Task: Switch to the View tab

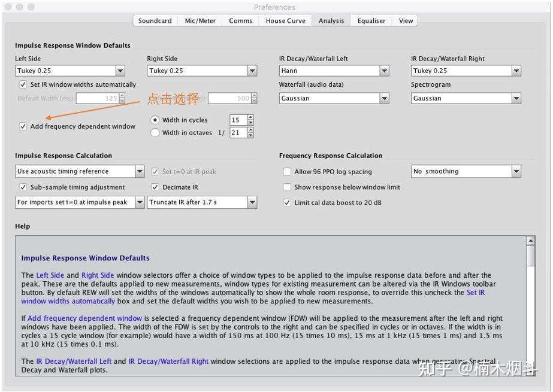Action: tap(406, 21)
